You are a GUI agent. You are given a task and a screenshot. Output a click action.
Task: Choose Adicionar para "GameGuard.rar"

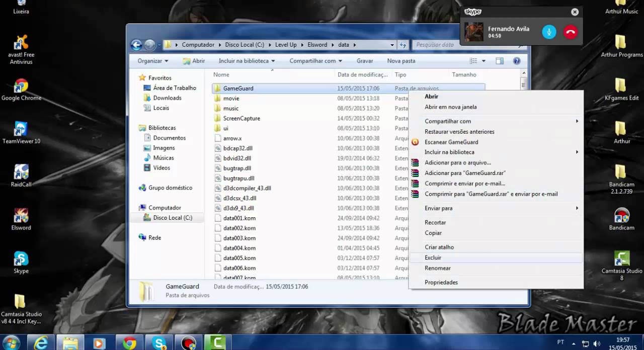(x=496, y=173)
